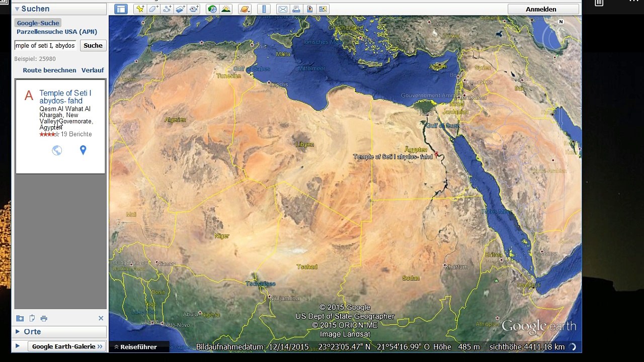Click the Temple of Seti I map pin
The height and width of the screenshot is (362, 644).
436,154
